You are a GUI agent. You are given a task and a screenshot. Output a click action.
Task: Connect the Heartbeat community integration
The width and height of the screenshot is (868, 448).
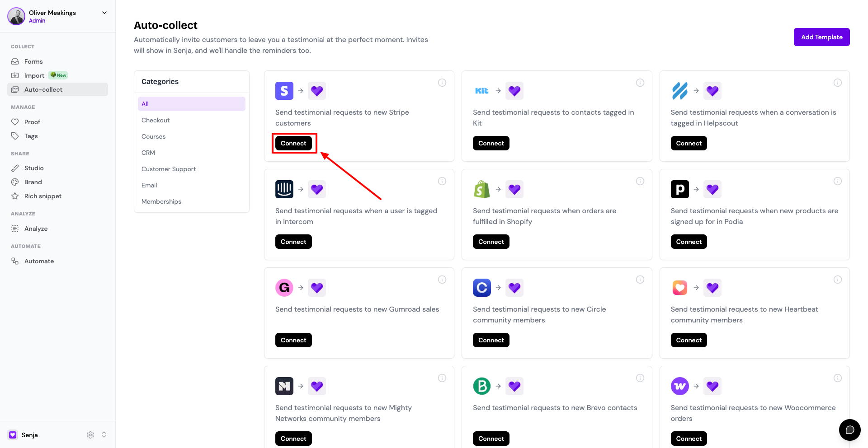pos(689,340)
